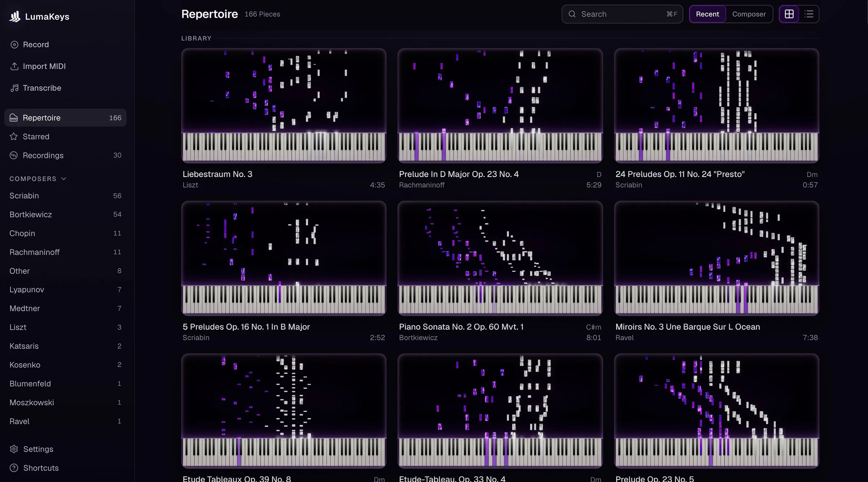The width and height of the screenshot is (868, 482).
Task: Open Piano Sonata No. 2 Op. 60 thumbnail
Action: coord(500,258)
